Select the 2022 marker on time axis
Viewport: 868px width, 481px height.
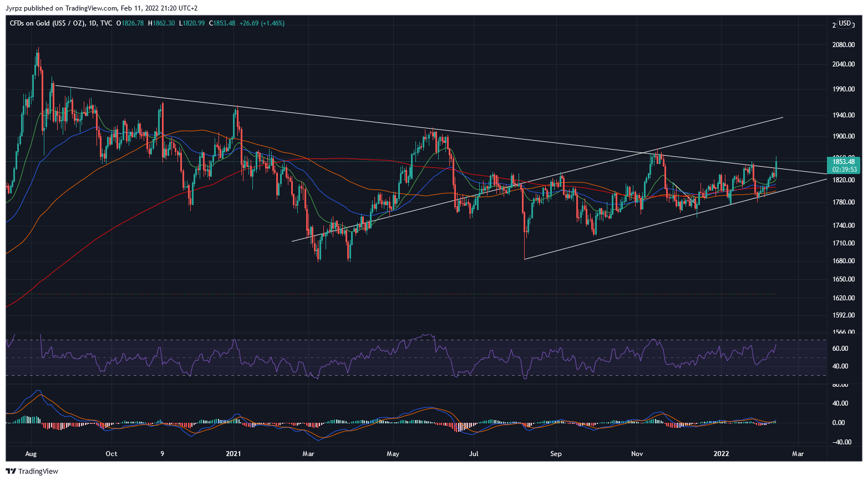pyautogui.click(x=721, y=454)
